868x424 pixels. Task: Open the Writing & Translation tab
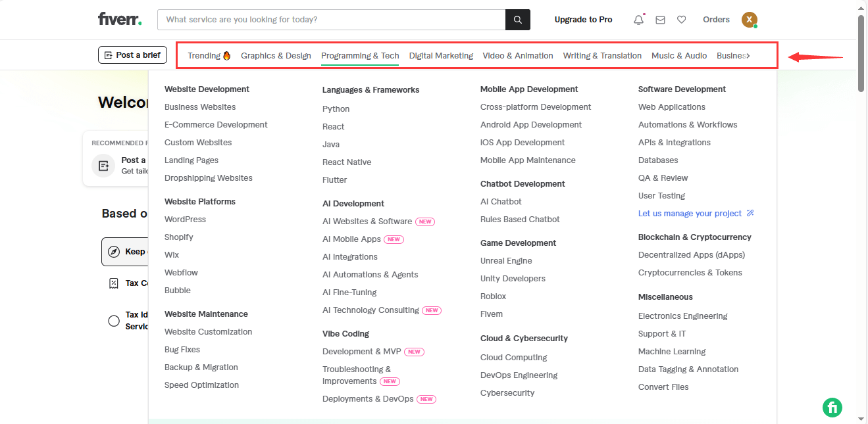[x=602, y=56]
